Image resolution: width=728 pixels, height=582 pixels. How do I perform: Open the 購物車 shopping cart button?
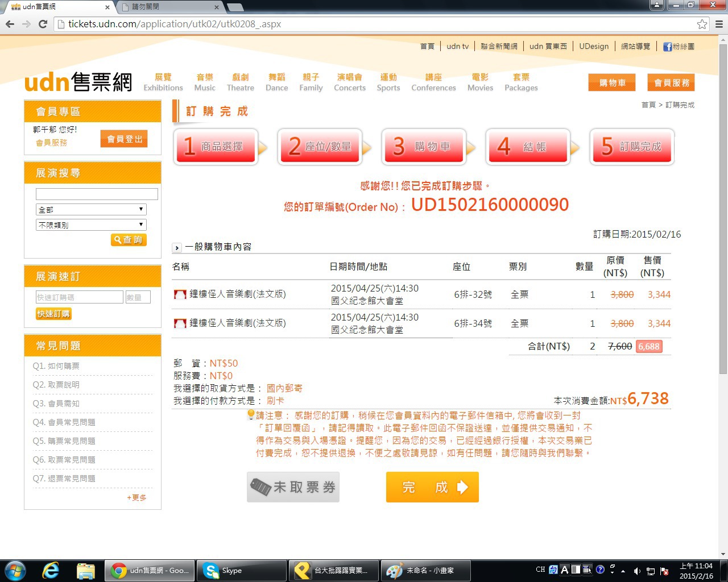612,83
